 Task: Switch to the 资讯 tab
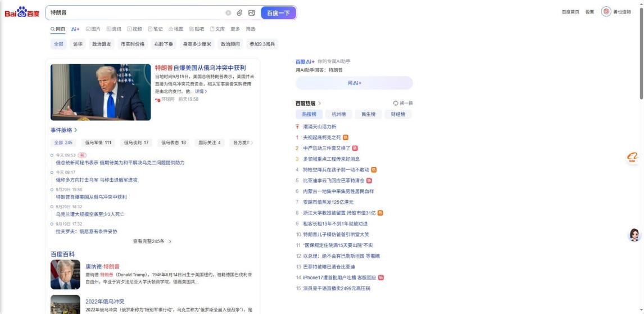tap(114, 29)
